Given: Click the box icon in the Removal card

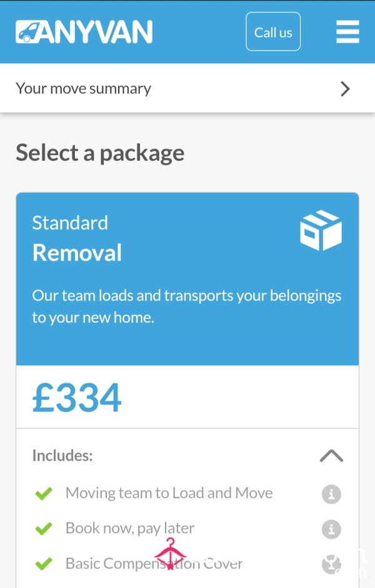Looking at the screenshot, I should [x=321, y=230].
